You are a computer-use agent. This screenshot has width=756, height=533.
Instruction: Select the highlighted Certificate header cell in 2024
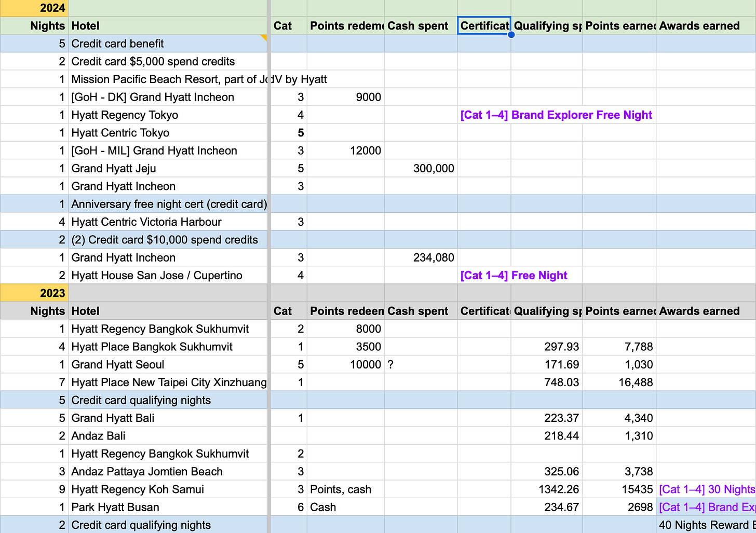484,25
